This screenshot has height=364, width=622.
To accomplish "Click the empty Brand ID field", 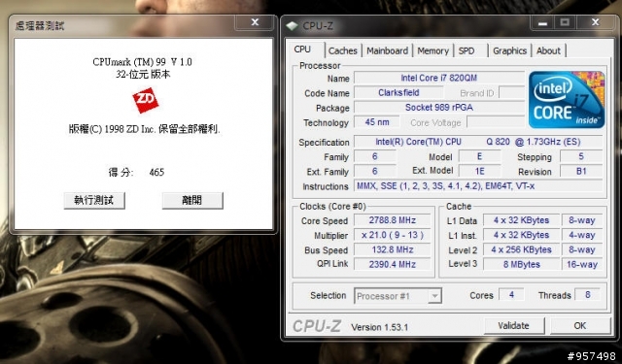I will click(x=512, y=92).
